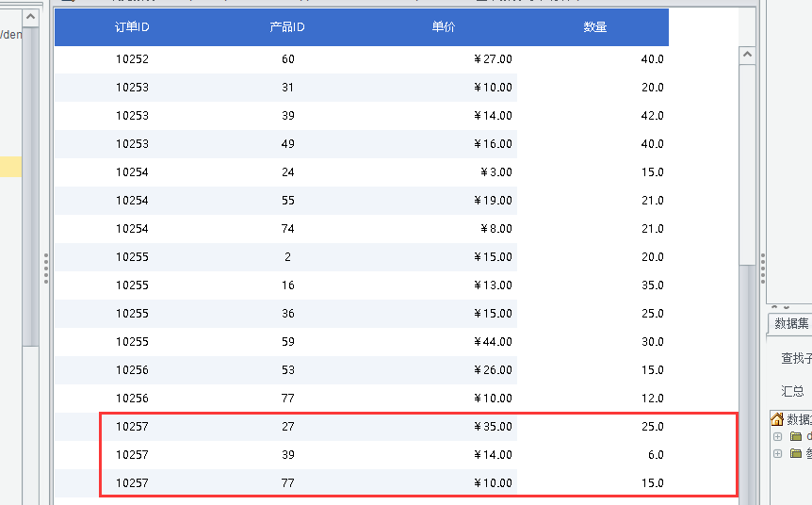Click the ¥44.00 unit price cell
The image size is (812, 505).
click(494, 342)
